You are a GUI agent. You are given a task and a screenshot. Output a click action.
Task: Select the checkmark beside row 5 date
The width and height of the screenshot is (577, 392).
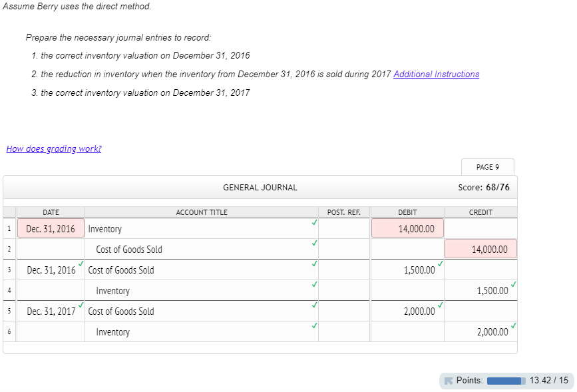[x=81, y=305]
